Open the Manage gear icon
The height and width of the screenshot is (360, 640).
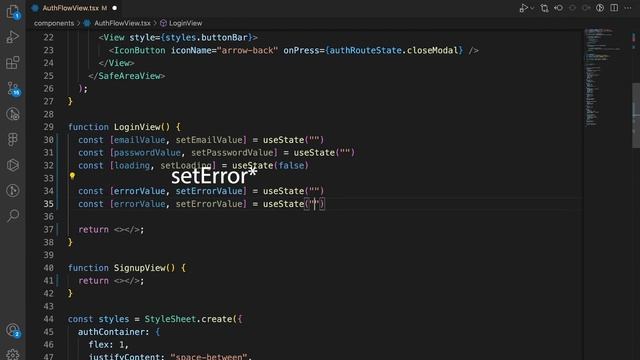13,354
